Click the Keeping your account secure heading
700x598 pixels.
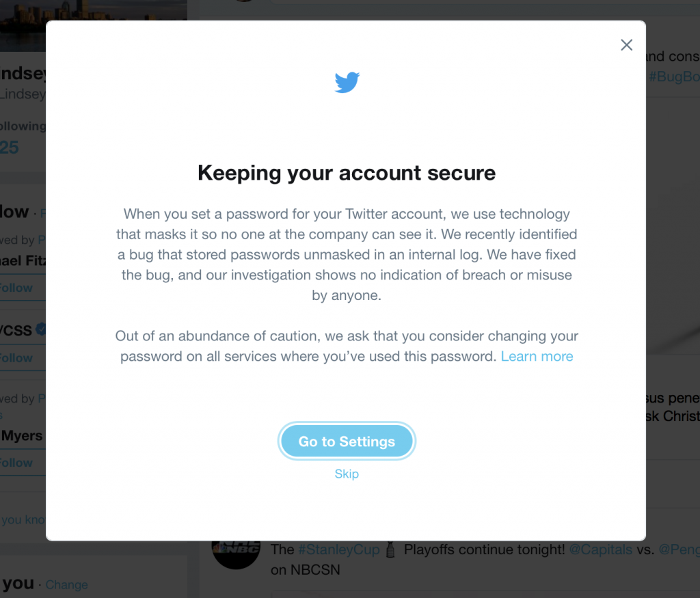click(347, 173)
